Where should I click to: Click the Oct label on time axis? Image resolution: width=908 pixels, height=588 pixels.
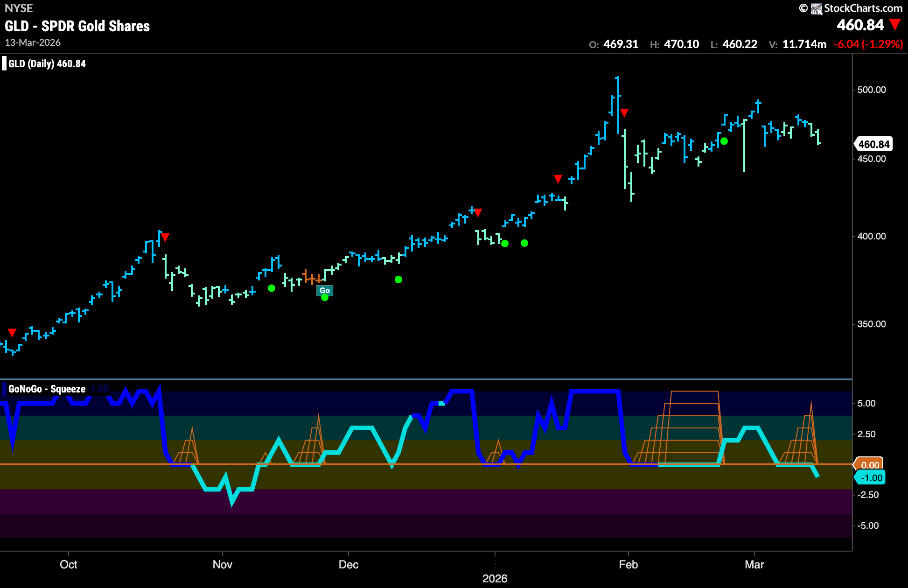coord(69,565)
